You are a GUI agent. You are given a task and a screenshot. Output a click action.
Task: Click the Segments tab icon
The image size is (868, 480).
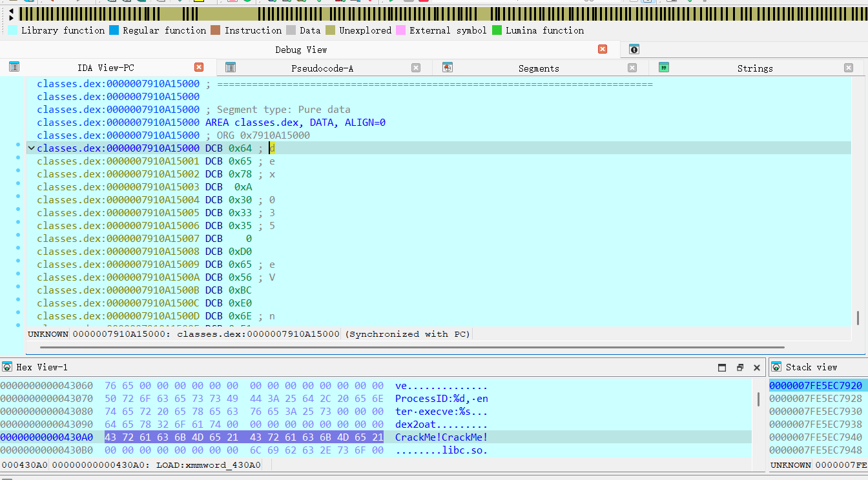[x=447, y=67]
